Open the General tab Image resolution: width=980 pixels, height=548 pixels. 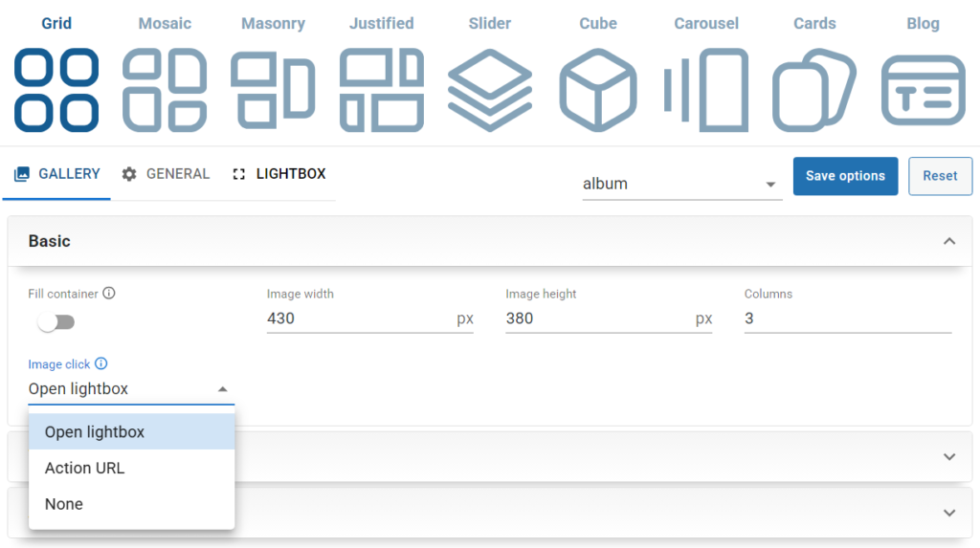coord(166,174)
